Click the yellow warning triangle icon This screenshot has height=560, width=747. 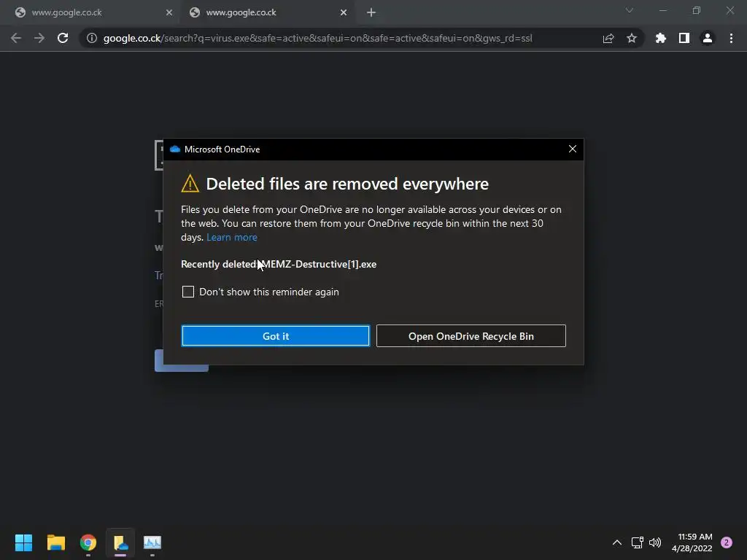point(190,184)
